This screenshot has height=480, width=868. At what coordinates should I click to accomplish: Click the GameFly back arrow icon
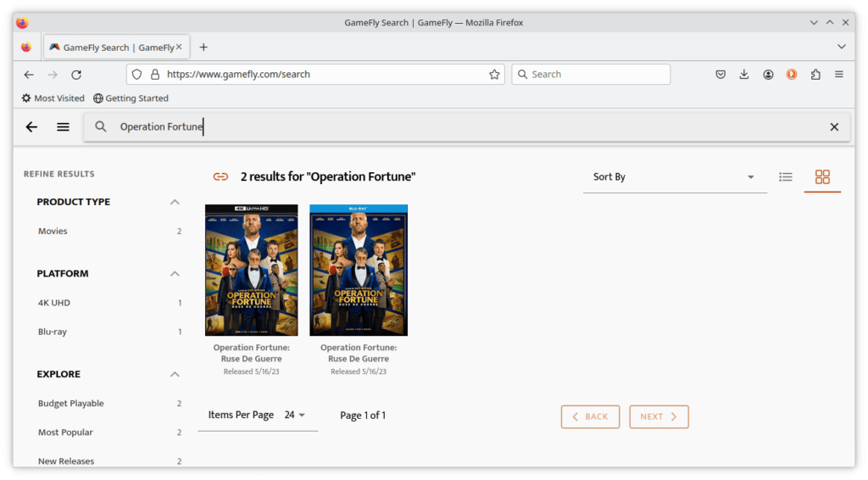click(31, 126)
